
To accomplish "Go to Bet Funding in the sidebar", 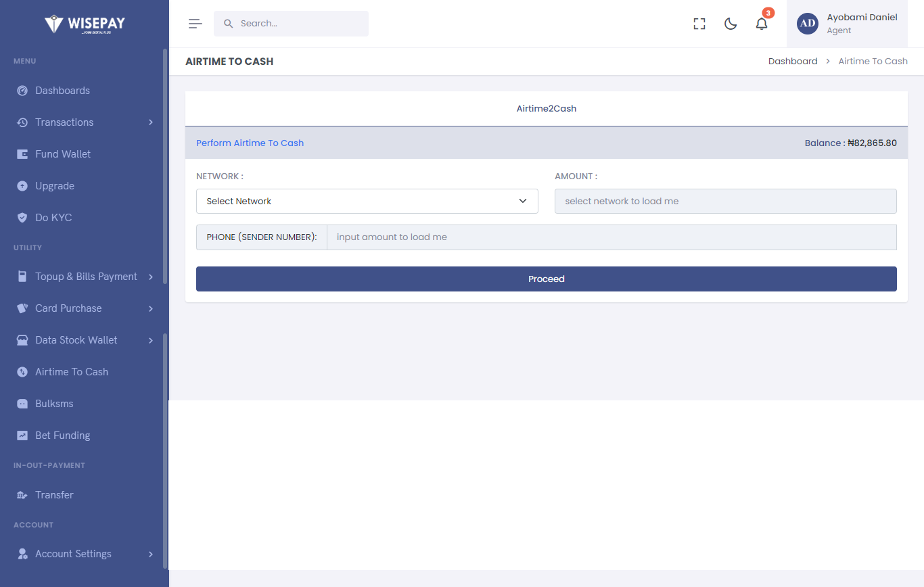I will coord(62,436).
